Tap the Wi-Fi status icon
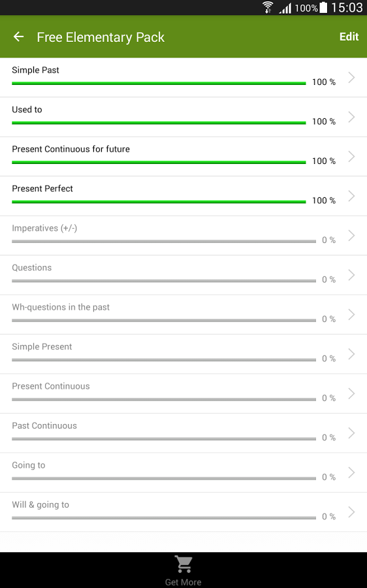Viewport: 367px width, 588px height. click(x=268, y=7)
